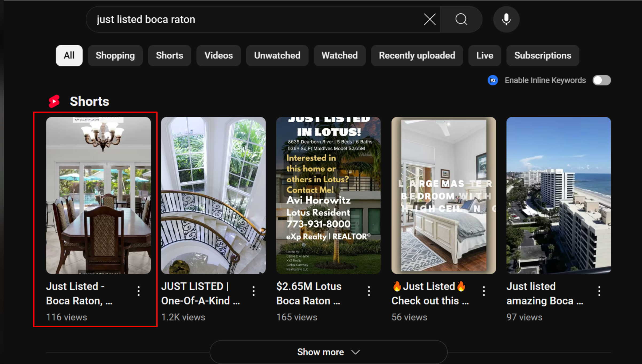This screenshot has width=642, height=364.
Task: Click the red Shorts logo icon
Action: pos(54,101)
